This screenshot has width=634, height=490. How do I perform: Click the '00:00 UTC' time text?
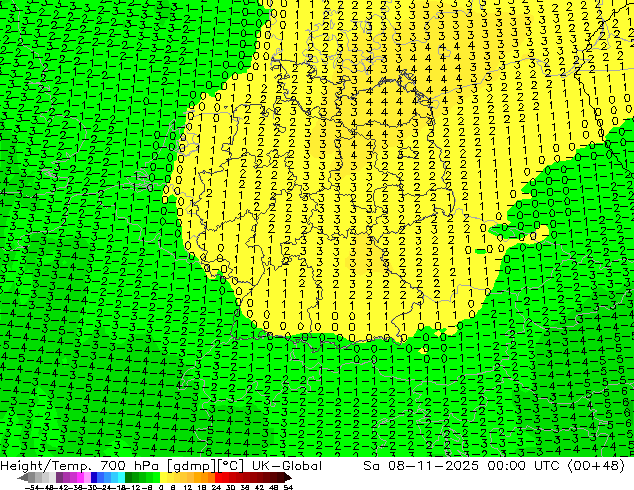(x=523, y=466)
